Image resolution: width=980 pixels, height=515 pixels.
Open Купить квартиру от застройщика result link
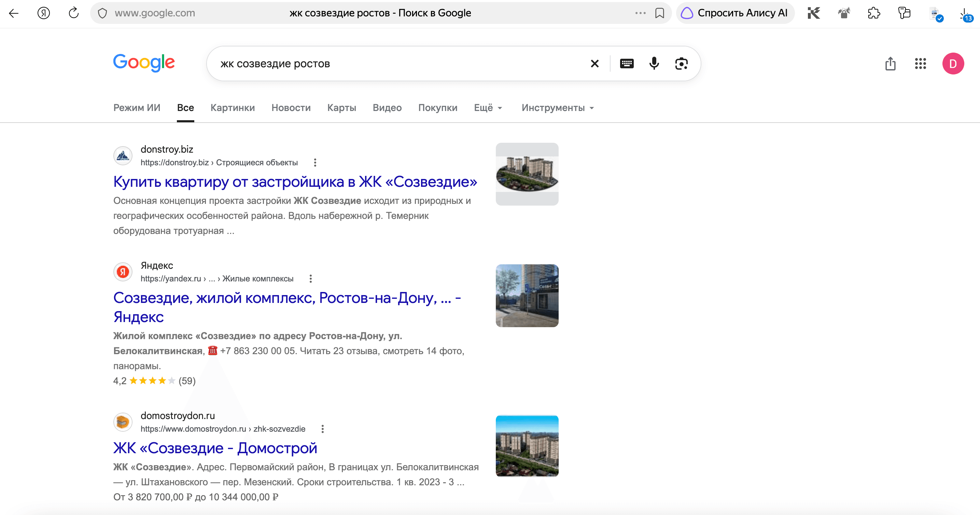(x=295, y=182)
